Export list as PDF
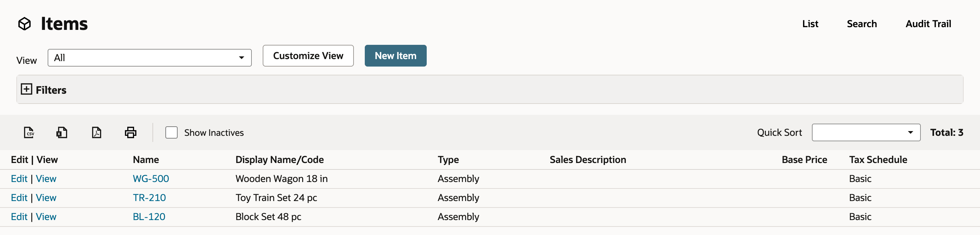The image size is (980, 235). tap(97, 132)
